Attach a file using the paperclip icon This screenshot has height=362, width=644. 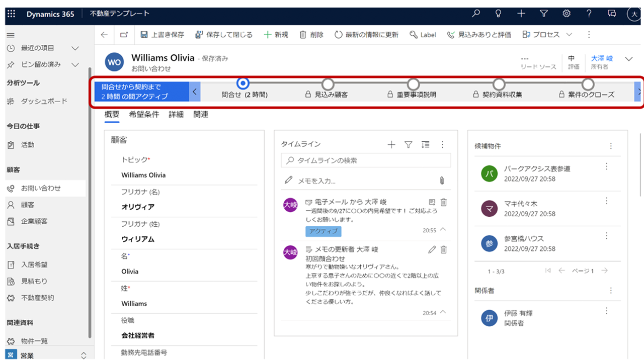pyautogui.click(x=442, y=180)
